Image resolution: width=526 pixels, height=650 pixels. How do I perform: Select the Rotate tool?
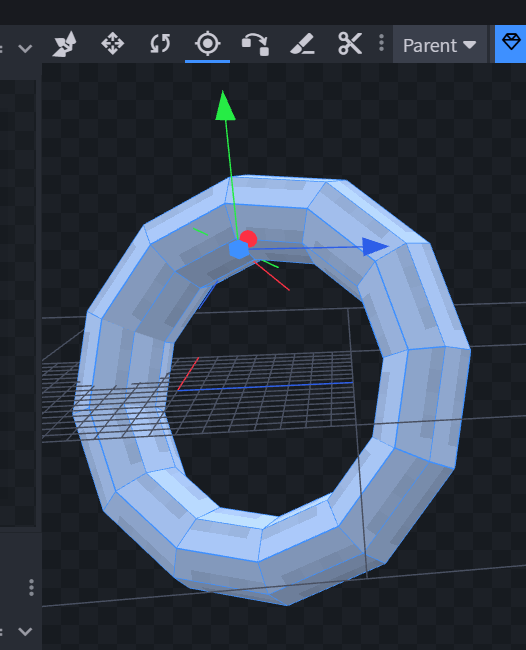click(x=160, y=44)
